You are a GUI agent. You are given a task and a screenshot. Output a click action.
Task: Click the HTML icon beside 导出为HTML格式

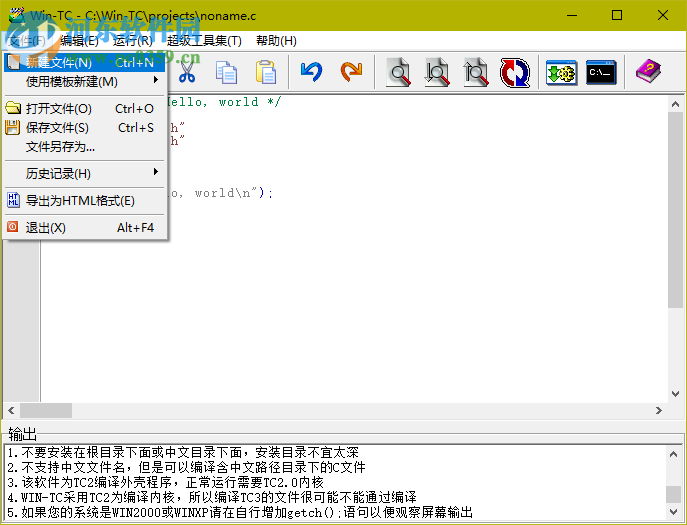(x=13, y=200)
